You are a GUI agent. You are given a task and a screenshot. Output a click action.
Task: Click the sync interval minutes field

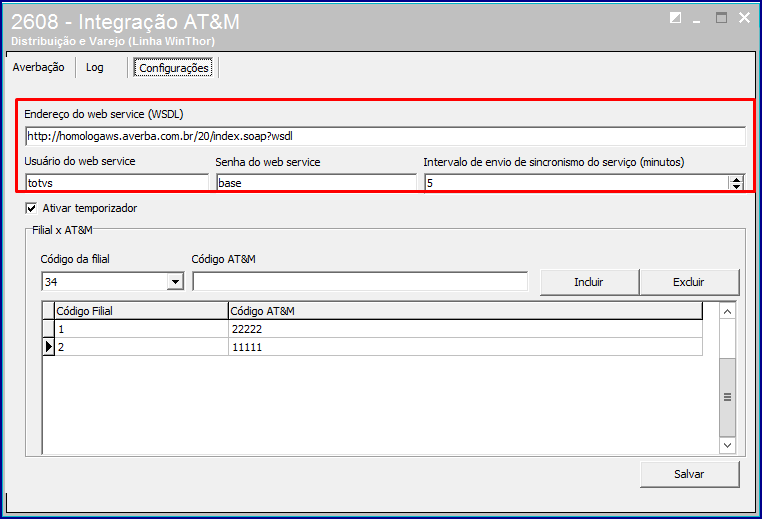[576, 183]
